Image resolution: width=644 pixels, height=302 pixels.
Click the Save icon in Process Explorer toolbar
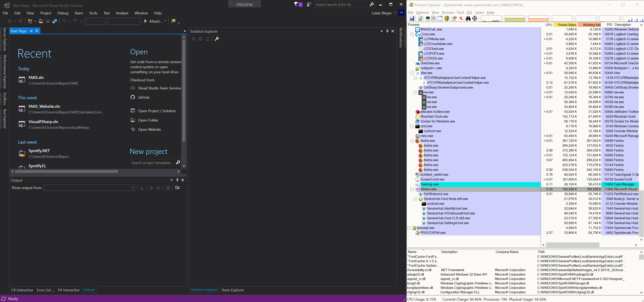pyautogui.click(x=412, y=19)
